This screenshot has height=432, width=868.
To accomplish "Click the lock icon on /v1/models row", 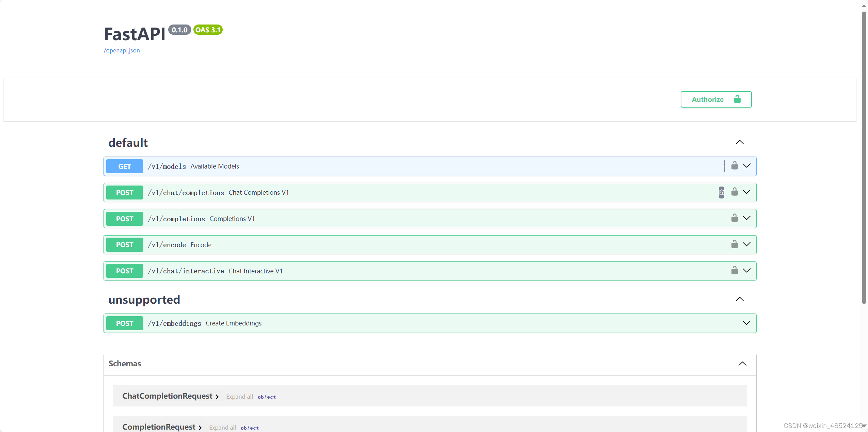I will click(x=735, y=165).
